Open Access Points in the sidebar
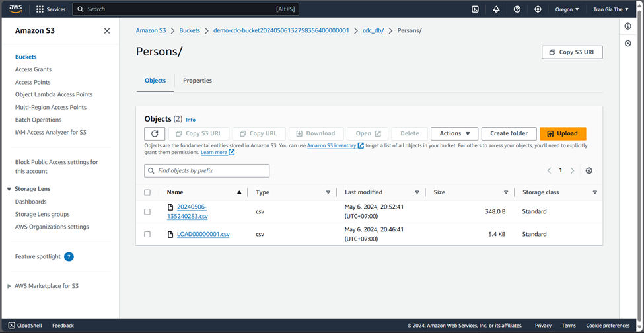Screen dimensions: 644x333 (33, 82)
